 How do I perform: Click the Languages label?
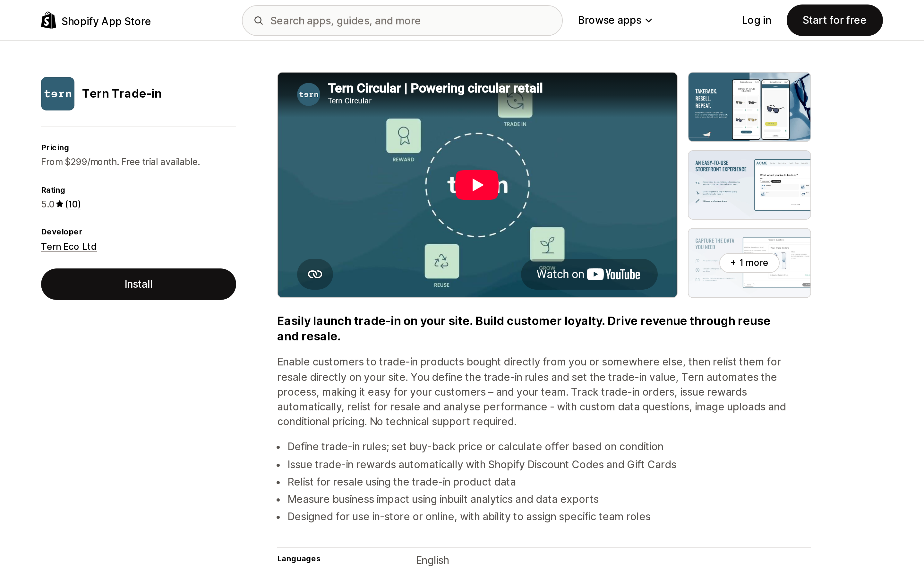click(299, 559)
